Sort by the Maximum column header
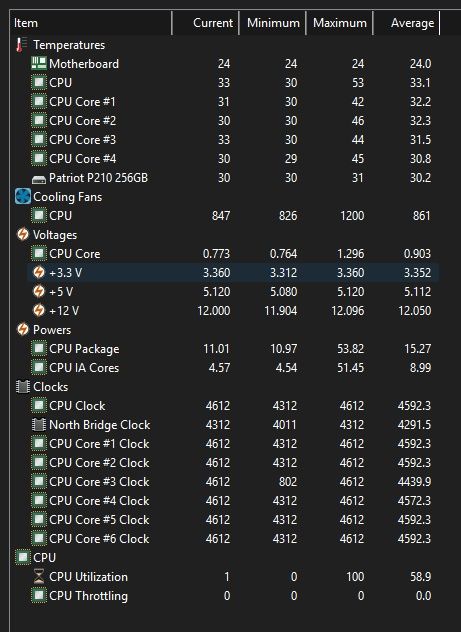The width and height of the screenshot is (461, 632). point(340,23)
